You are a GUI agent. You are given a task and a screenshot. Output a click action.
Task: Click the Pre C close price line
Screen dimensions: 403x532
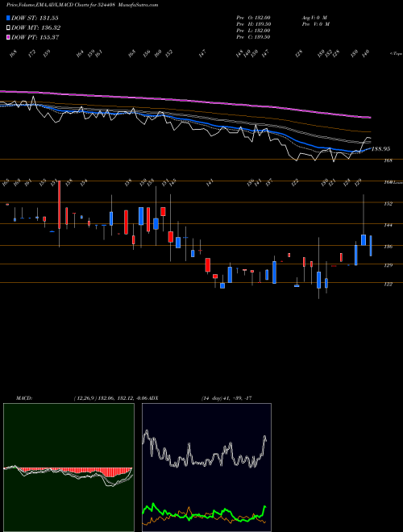tap(253, 37)
